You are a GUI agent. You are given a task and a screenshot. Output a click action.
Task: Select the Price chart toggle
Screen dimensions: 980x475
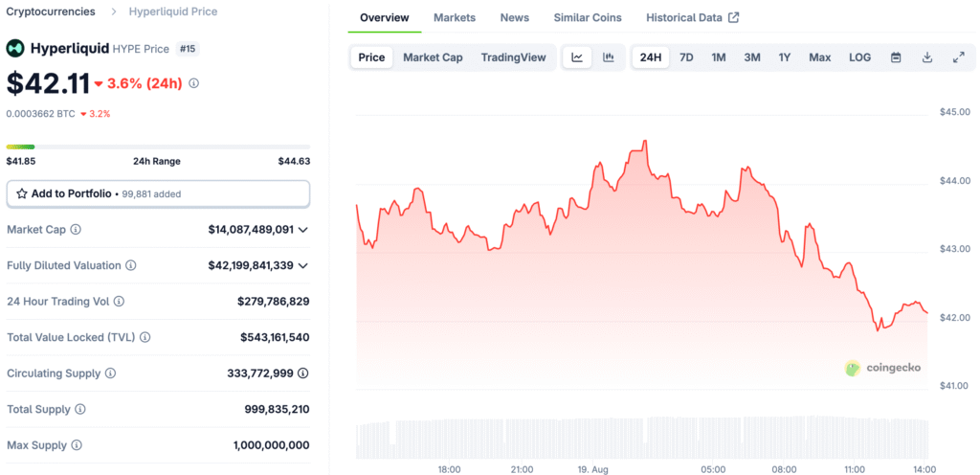(371, 57)
